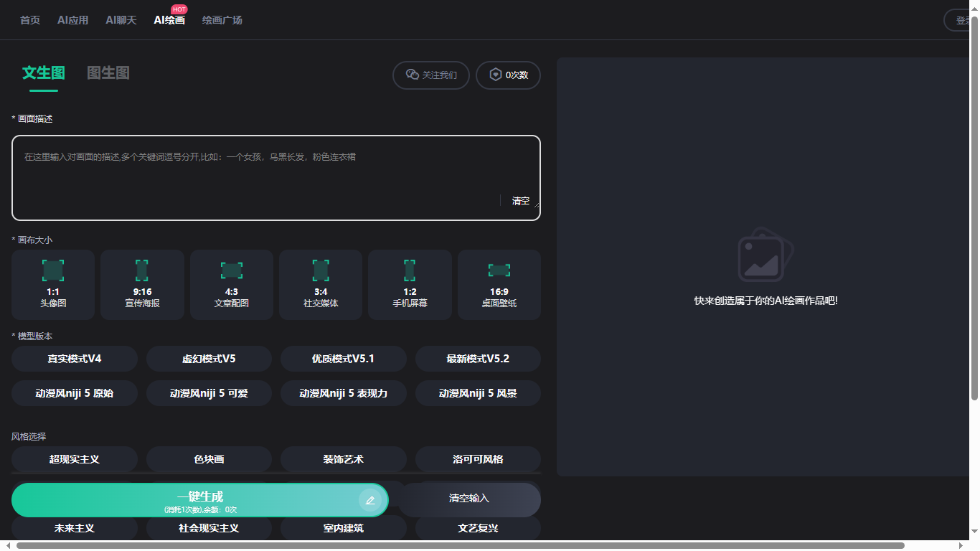Click the 清空输入 button
The height and width of the screenshot is (551, 980).
469,500
